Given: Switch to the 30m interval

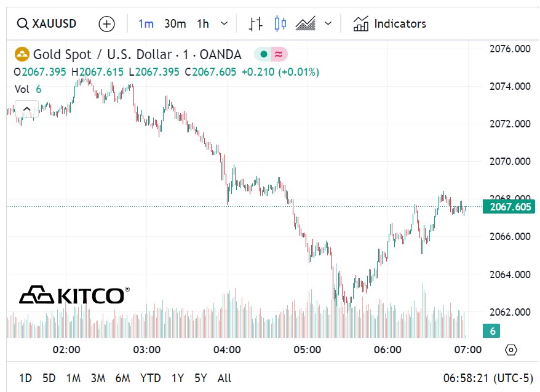Looking at the screenshot, I should tap(175, 24).
